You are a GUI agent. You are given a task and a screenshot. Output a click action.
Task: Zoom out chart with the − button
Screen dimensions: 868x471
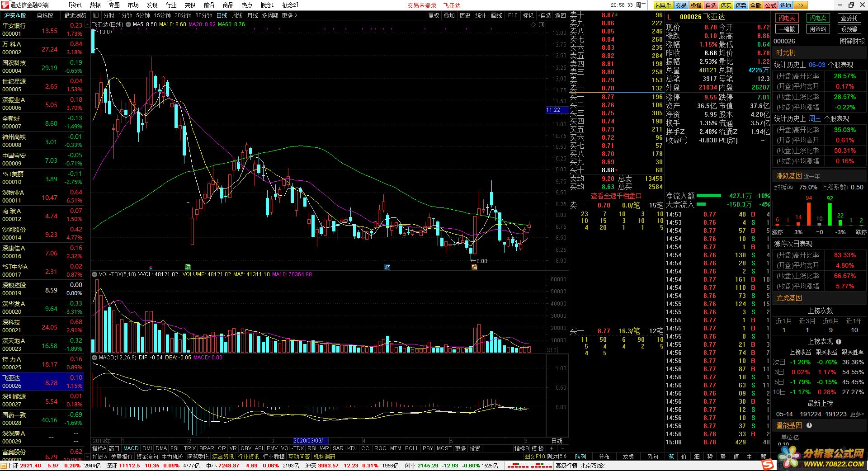tap(563, 448)
